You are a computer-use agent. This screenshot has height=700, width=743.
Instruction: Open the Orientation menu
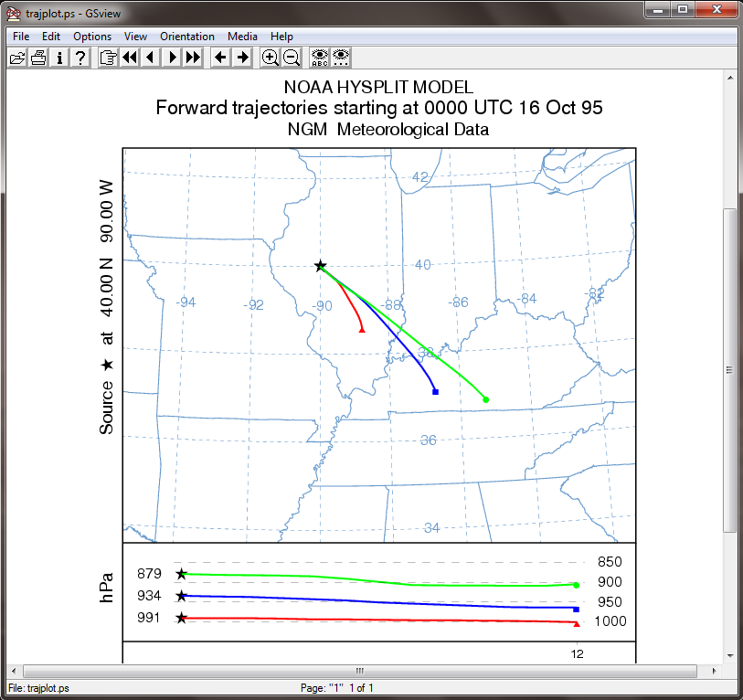point(187,37)
